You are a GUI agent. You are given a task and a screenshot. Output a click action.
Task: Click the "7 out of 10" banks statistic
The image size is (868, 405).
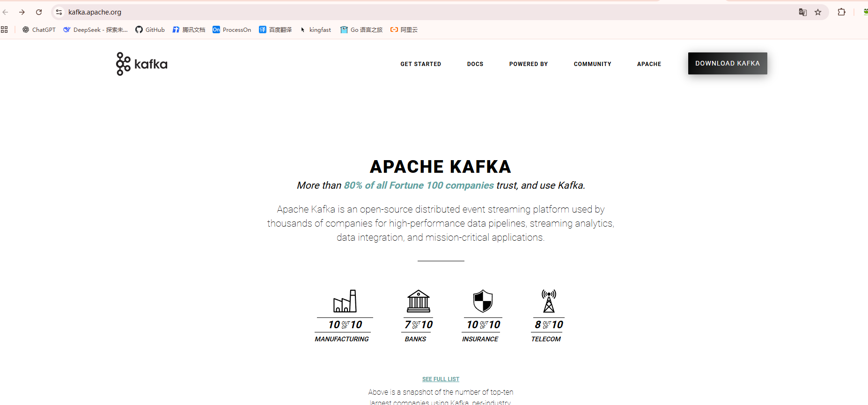click(419, 324)
